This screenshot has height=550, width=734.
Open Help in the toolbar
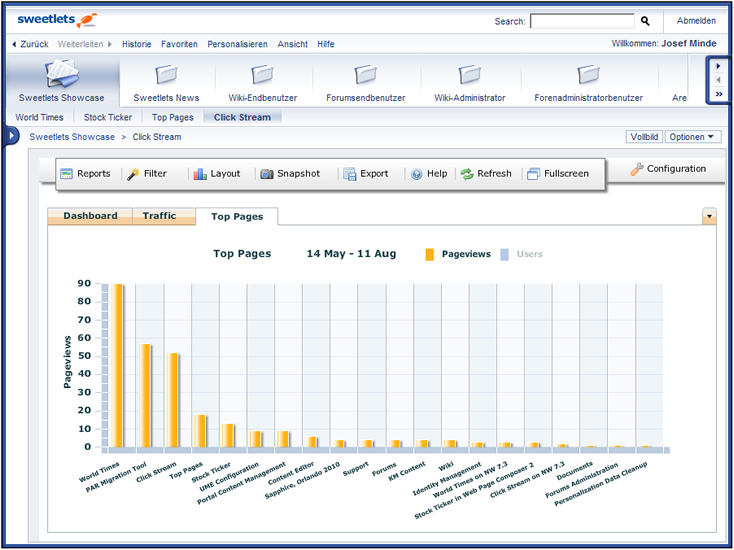pyautogui.click(x=429, y=174)
